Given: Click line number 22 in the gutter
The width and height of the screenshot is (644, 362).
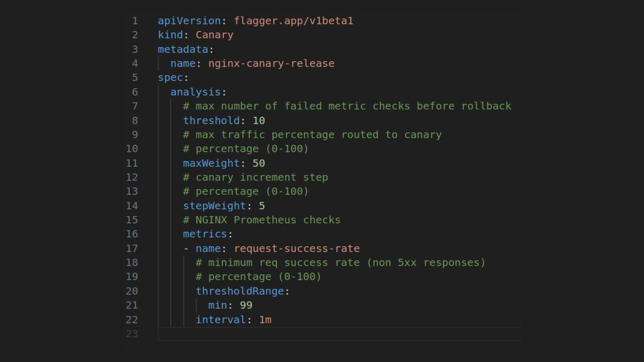Looking at the screenshot, I should (132, 320).
